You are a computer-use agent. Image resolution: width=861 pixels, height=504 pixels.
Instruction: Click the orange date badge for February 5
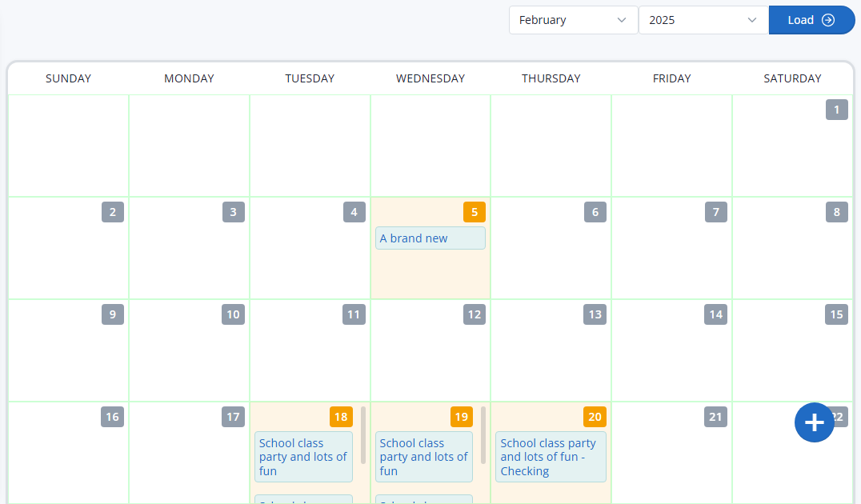pos(474,212)
